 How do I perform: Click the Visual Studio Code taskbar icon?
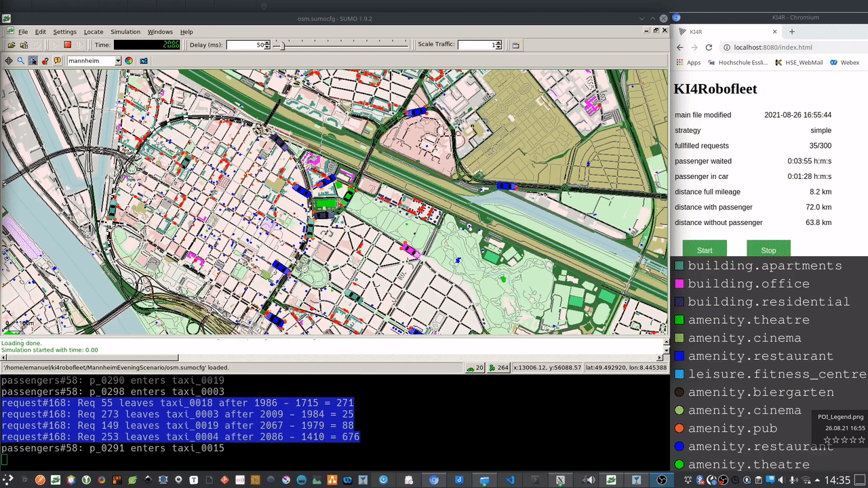tap(510, 480)
